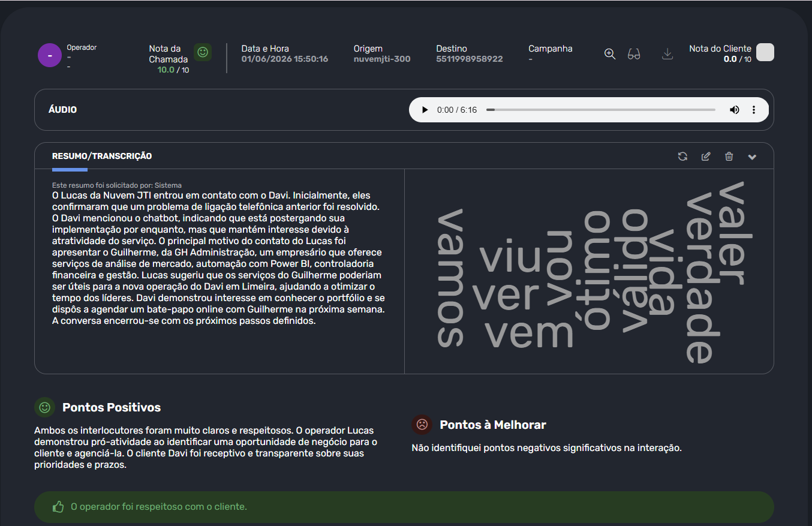The image size is (812, 526).
Task: Click the 0:00 / 6:16 time display
Action: click(457, 110)
